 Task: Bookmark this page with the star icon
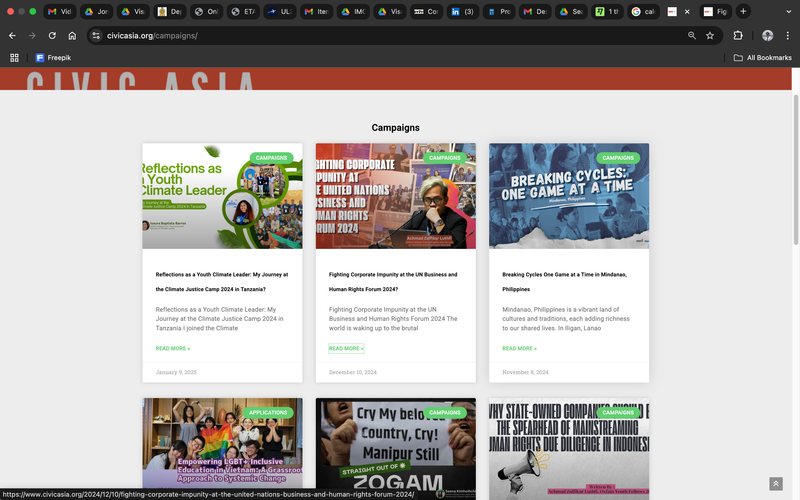coord(710,35)
